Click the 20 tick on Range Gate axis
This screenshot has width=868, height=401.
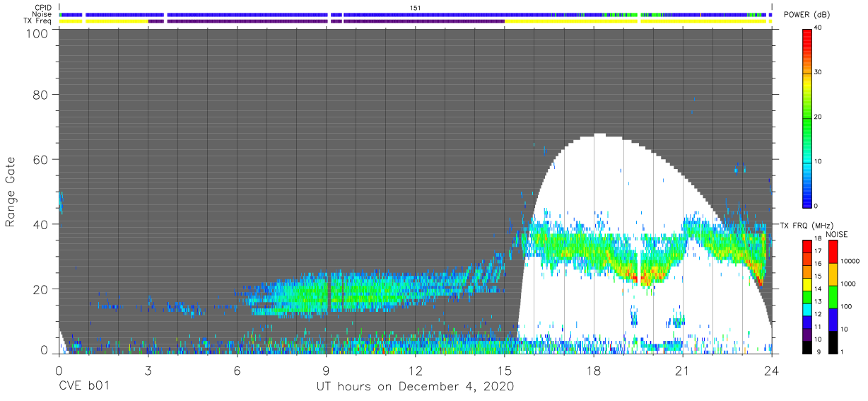(x=41, y=289)
